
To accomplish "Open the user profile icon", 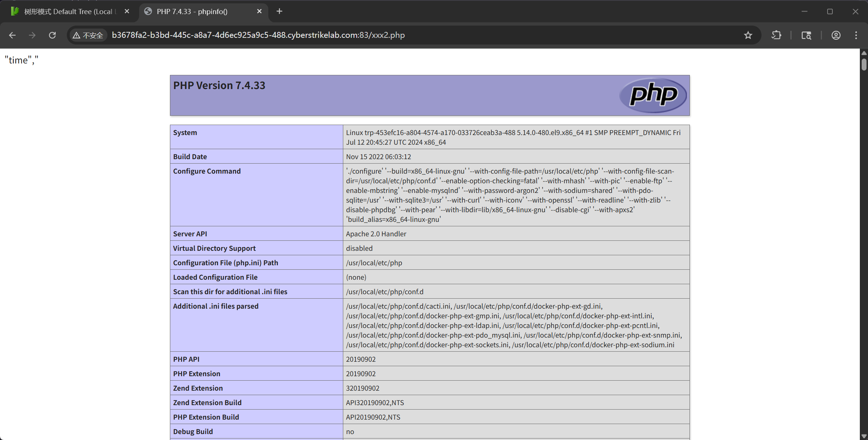I will [836, 35].
